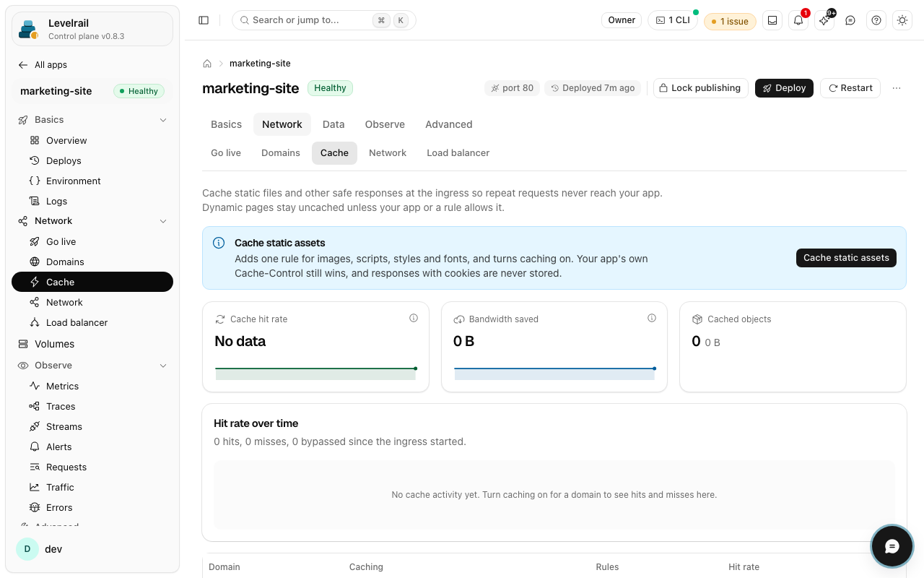Collapse the Observe sidebar section
924x578 pixels.
click(x=92, y=366)
